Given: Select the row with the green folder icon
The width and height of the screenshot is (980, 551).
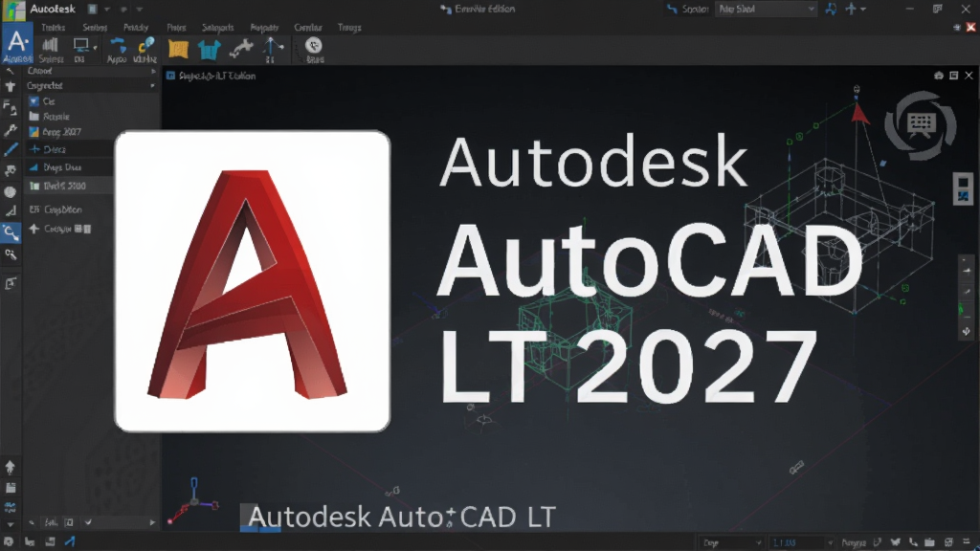Looking at the screenshot, I should pyautogui.click(x=69, y=186).
